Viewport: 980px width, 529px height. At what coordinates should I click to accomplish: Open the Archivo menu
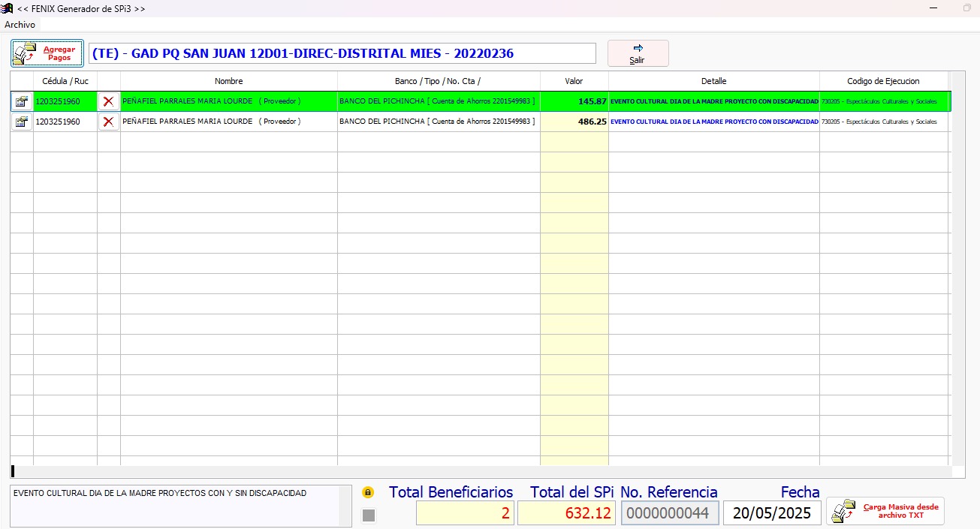pyautogui.click(x=20, y=25)
